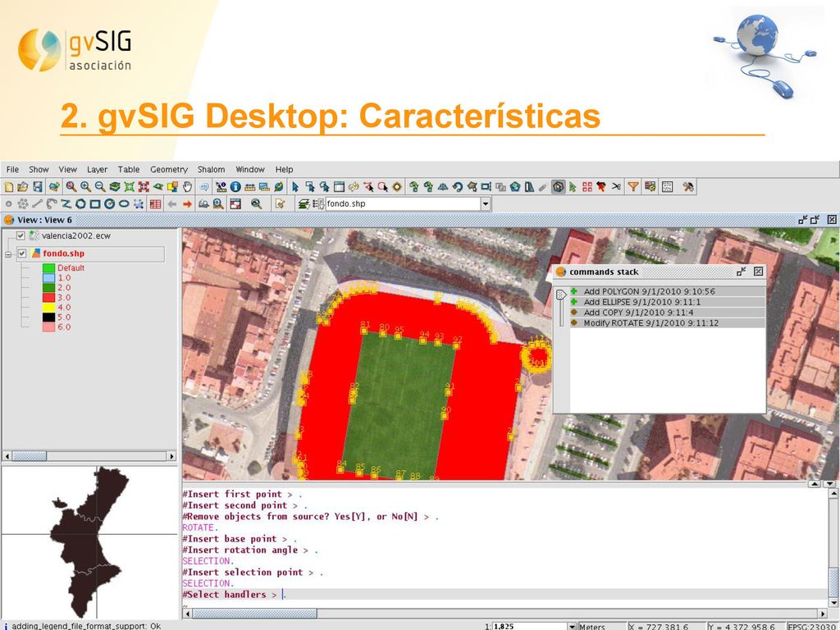The height and width of the screenshot is (630, 840).
Task: Select the valencia2002.ecw layer name
Action: coord(76,235)
